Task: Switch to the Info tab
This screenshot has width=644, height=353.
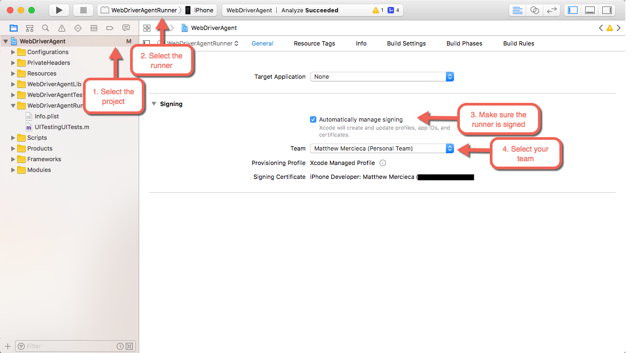Action: [361, 43]
